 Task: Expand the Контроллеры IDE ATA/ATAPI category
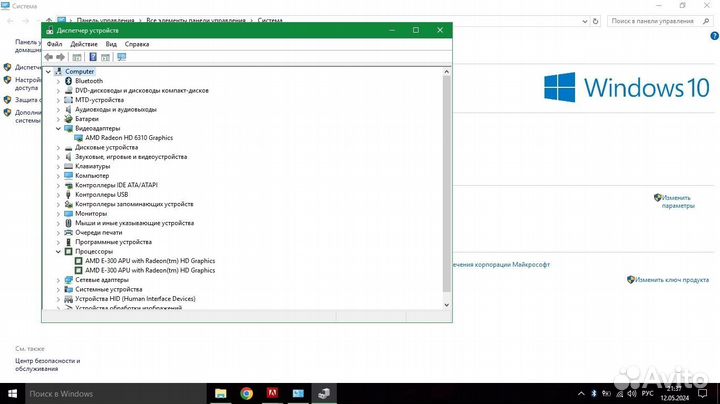pyautogui.click(x=58, y=185)
